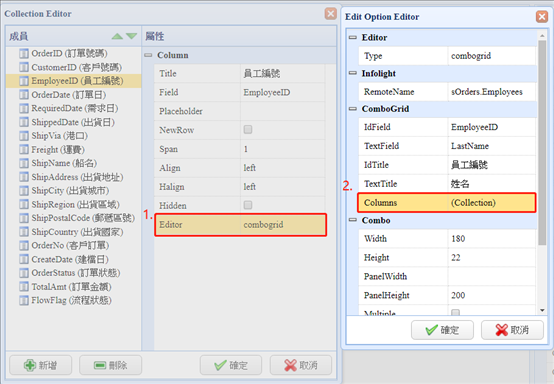Click the ShippedDate member column icon
The image size is (554, 384).
click(x=24, y=122)
